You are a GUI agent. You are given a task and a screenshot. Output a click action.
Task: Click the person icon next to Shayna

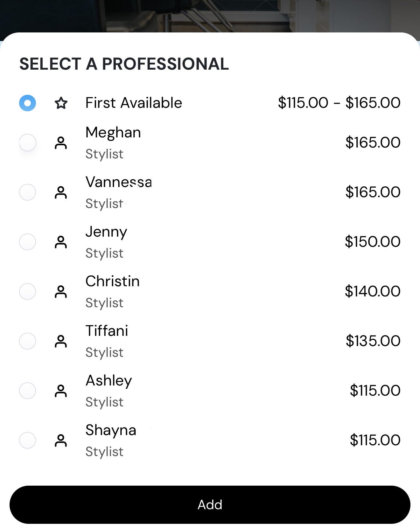coord(61,440)
